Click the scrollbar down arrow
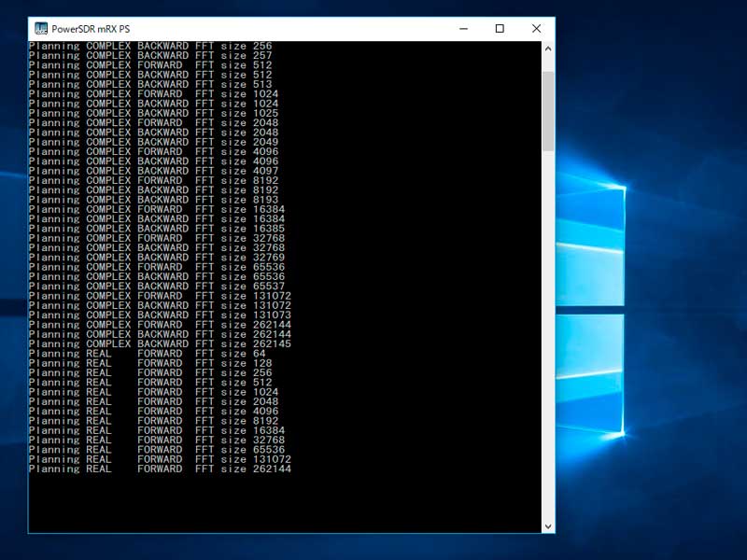 click(548, 526)
